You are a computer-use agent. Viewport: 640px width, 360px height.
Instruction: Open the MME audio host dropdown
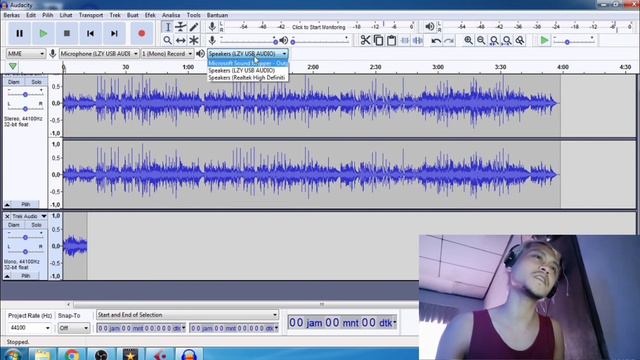pyautogui.click(x=25, y=53)
